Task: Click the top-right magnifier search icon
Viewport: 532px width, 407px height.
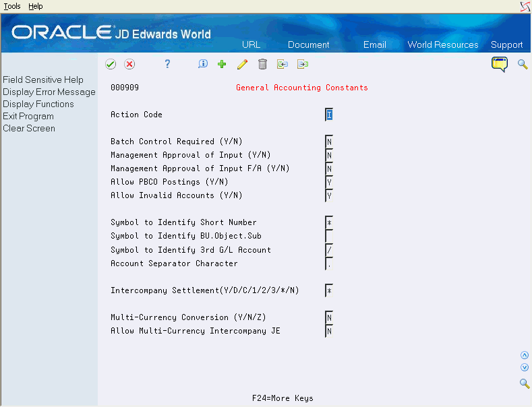Action: tap(523, 64)
